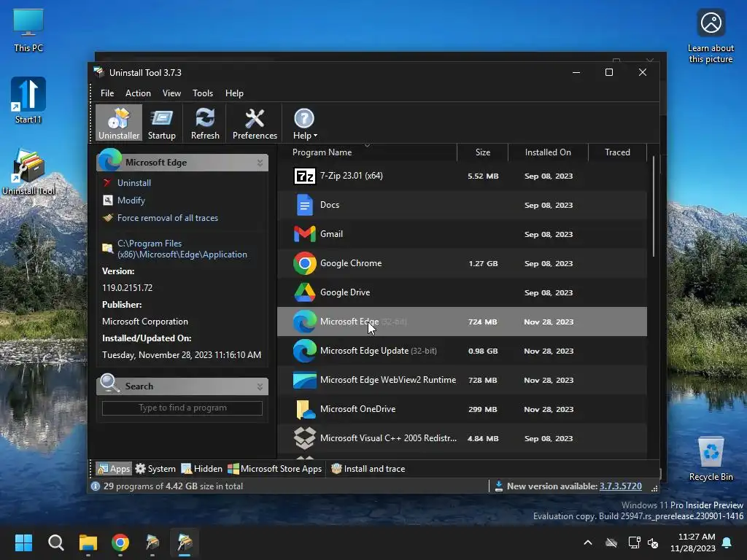The height and width of the screenshot is (560, 747).
Task: Sort by Size column header
Action: [x=483, y=152]
